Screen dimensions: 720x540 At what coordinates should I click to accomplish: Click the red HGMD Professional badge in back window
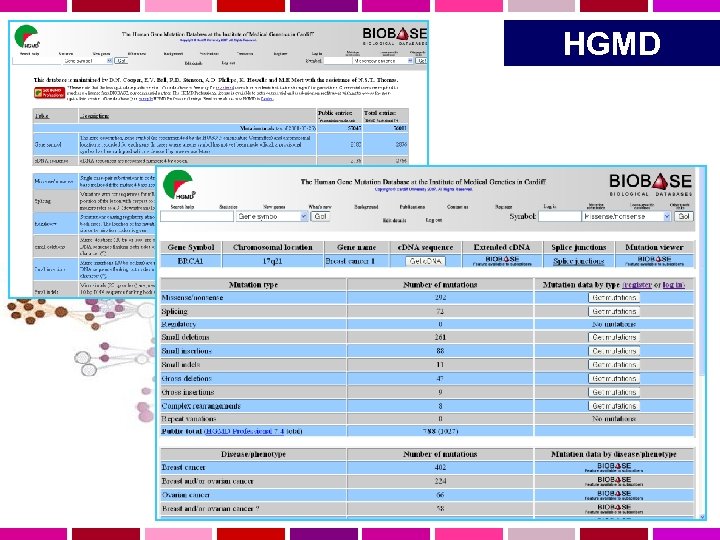tap(49, 93)
